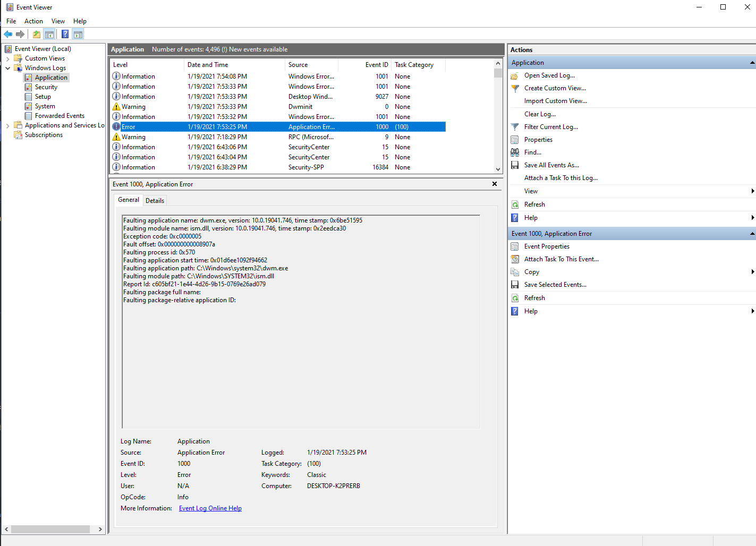Expand the Custom Views tree node
The height and width of the screenshot is (546, 756).
[x=8, y=58]
